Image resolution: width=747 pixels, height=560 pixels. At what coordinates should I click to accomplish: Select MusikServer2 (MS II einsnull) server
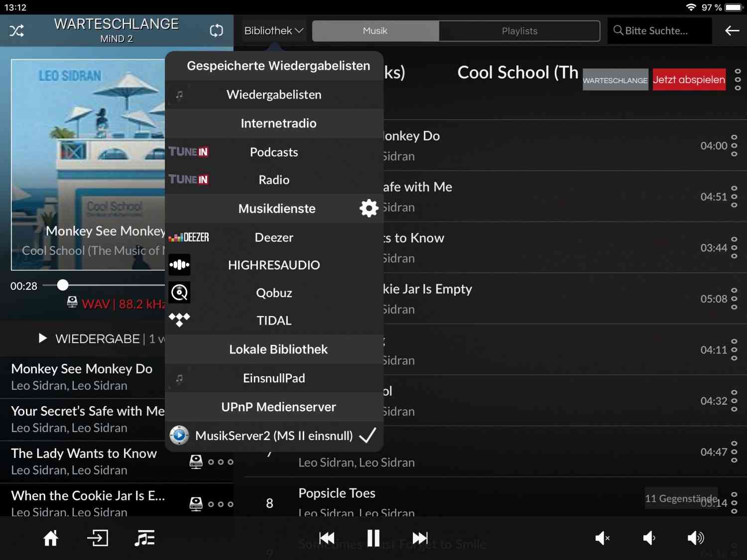tap(274, 436)
